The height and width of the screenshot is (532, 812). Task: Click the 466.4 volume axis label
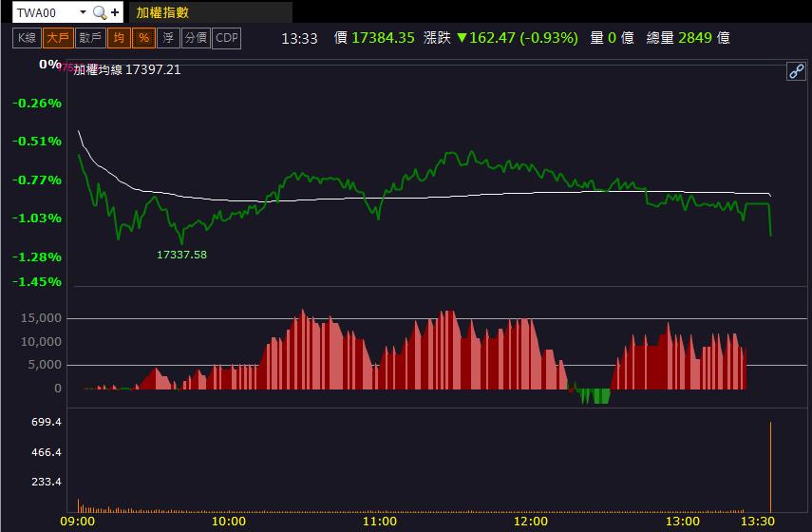coord(47,453)
